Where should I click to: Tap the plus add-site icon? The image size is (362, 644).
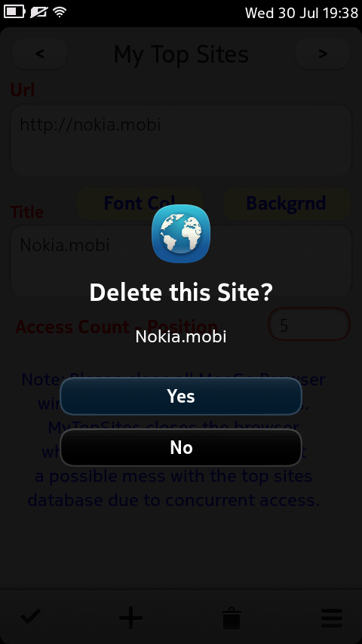[x=130, y=617]
